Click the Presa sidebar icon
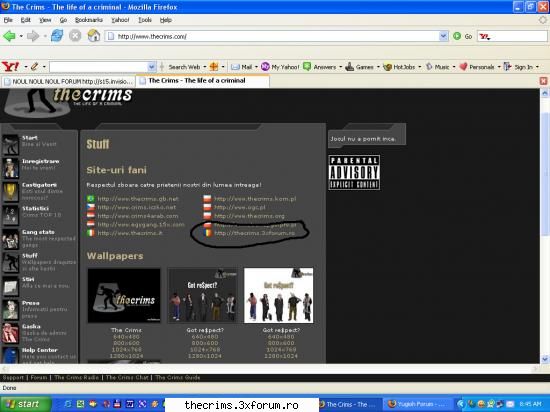This screenshot has height=412, width=550. (11, 310)
